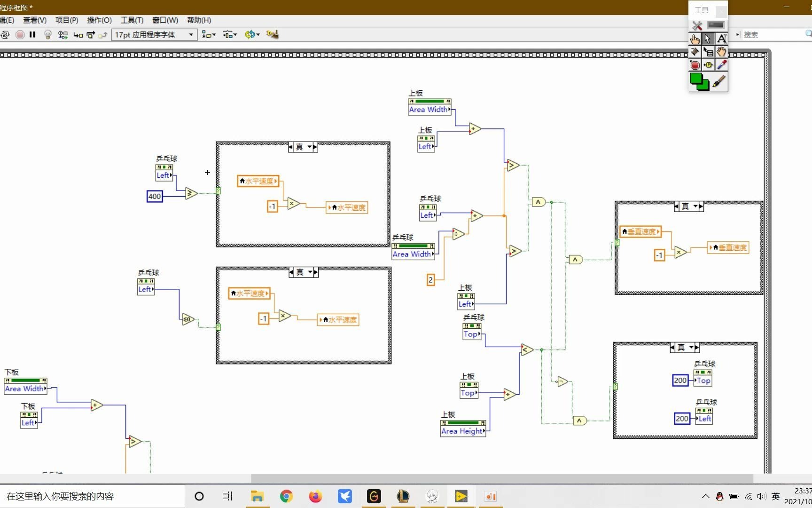Image resolution: width=812 pixels, height=508 pixels.
Task: Open File Explorer from the taskbar
Action: (x=257, y=496)
